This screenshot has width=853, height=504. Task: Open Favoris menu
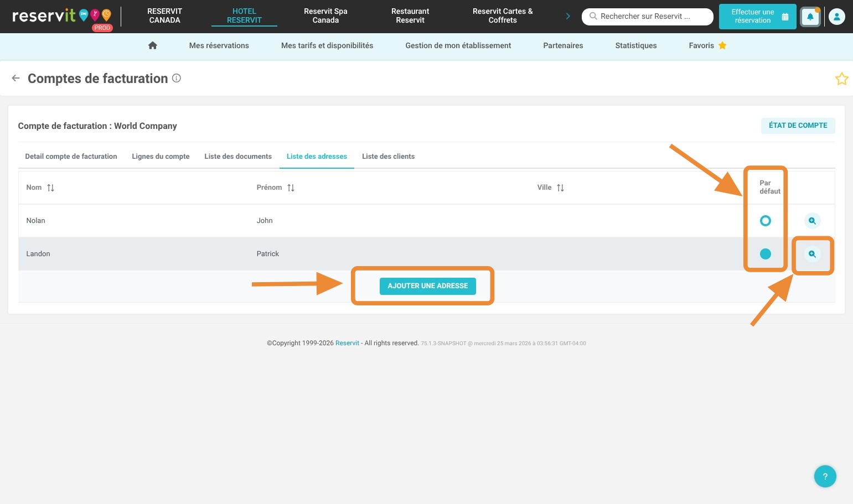point(707,45)
